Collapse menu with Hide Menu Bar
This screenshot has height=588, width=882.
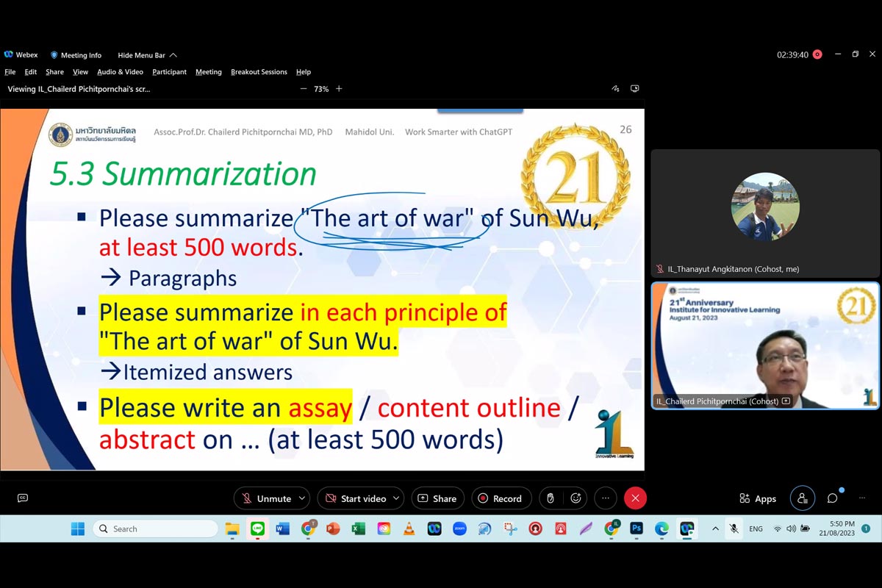coord(147,55)
